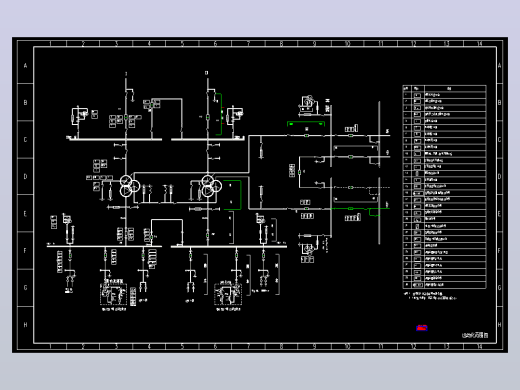Click grid column label "5" on top border
The image size is (520, 390).
tap(182, 44)
